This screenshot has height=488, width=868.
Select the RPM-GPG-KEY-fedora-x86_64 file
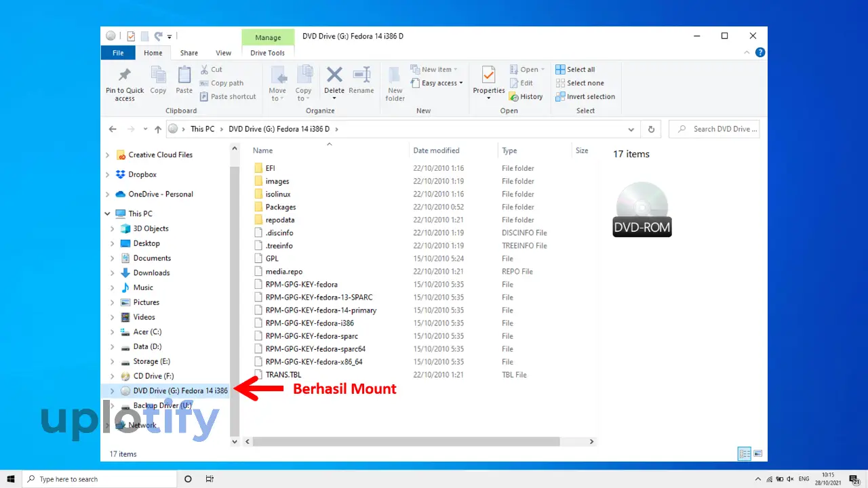[x=314, y=361]
